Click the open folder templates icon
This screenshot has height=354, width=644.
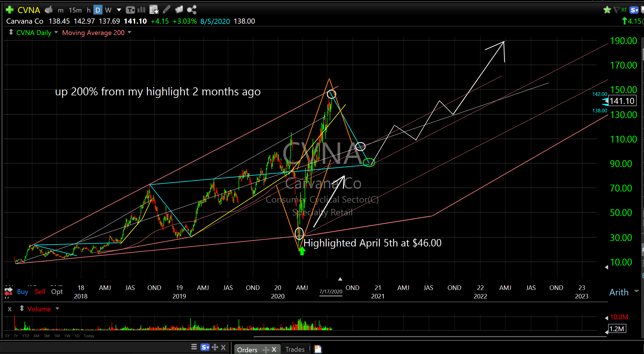[179, 10]
